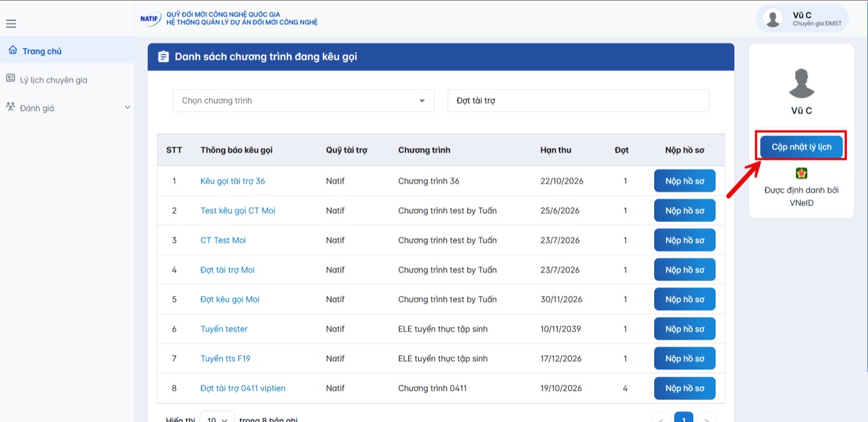Expand the Đánh giá menu chevron
Screen dimensions: 868x422
(x=127, y=108)
